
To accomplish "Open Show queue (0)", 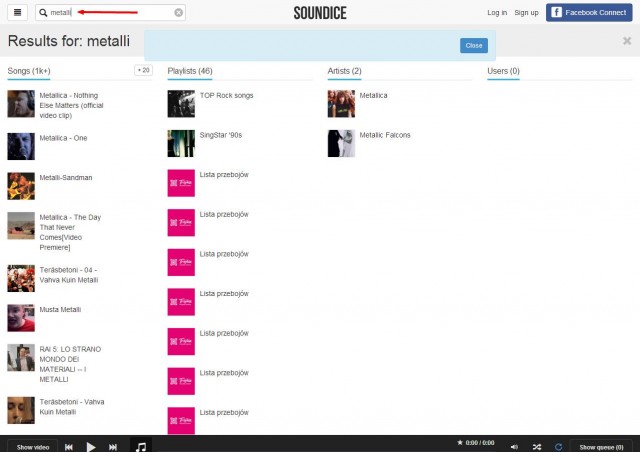I will [601, 447].
